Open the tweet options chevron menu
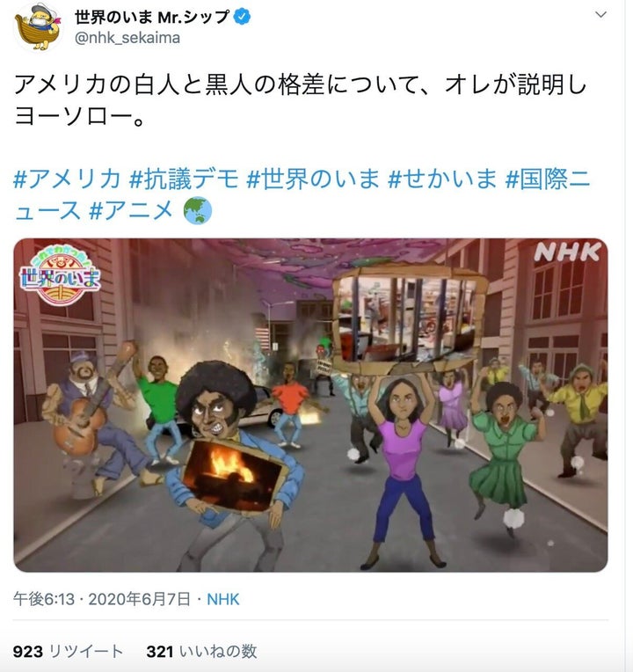633x672 pixels. (600, 15)
